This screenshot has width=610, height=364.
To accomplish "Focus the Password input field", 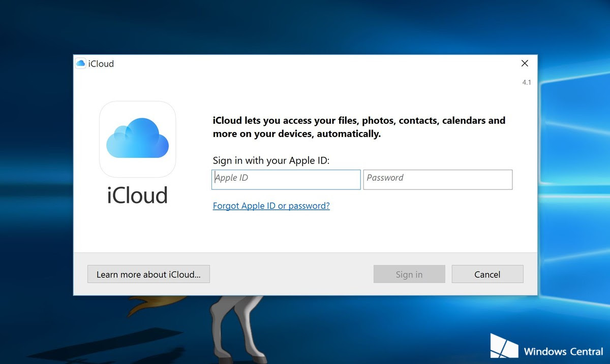I will [437, 179].
